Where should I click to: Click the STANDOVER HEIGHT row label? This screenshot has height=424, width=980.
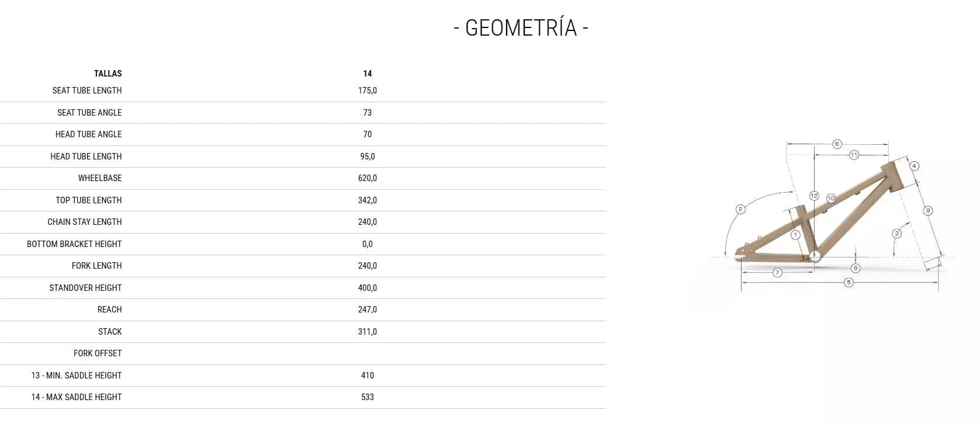pyautogui.click(x=85, y=288)
